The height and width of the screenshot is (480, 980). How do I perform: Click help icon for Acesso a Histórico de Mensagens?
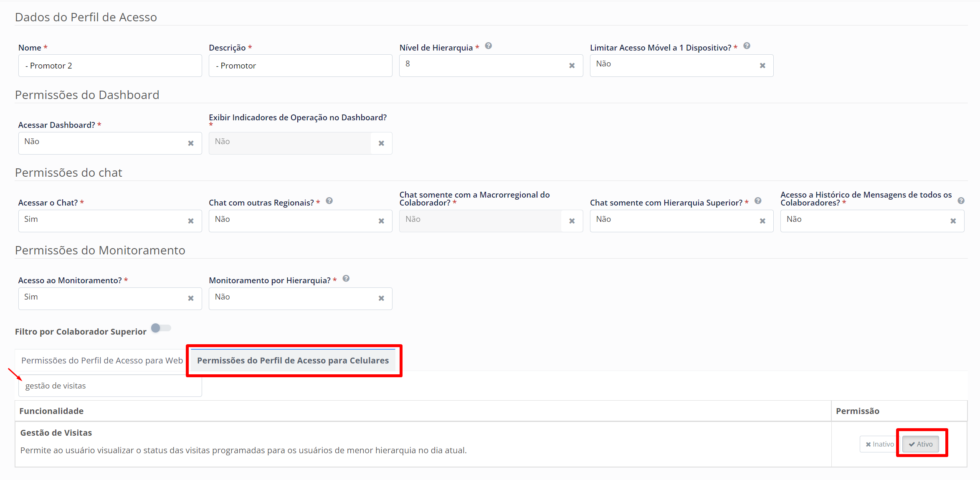tap(961, 201)
